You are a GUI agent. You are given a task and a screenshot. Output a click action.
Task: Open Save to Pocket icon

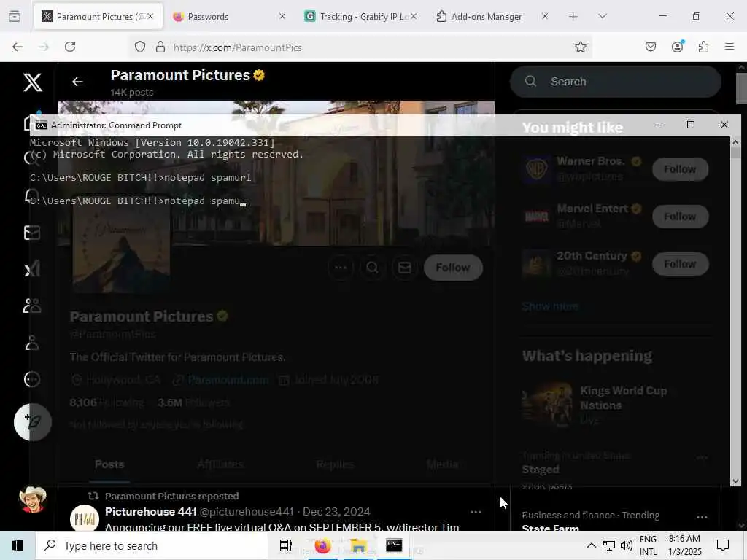(x=650, y=47)
